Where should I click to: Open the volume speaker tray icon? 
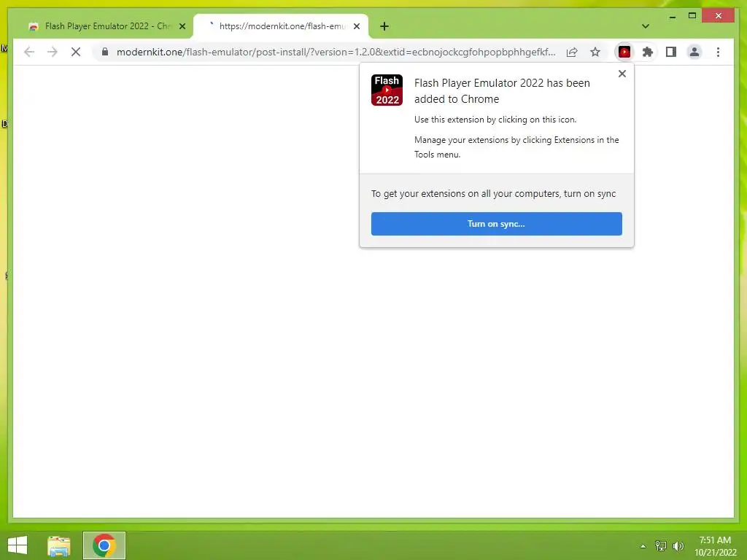tap(678, 545)
